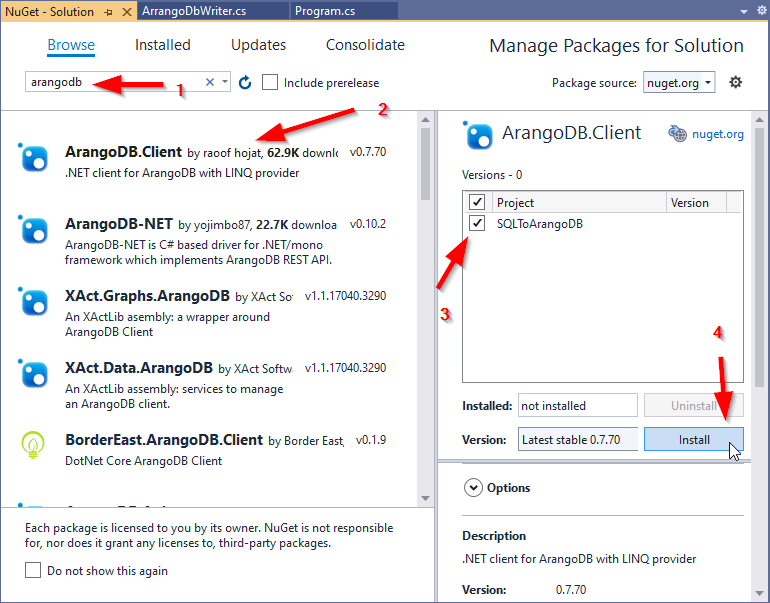Click v0.1.9 version of BorderEast package

371,439
